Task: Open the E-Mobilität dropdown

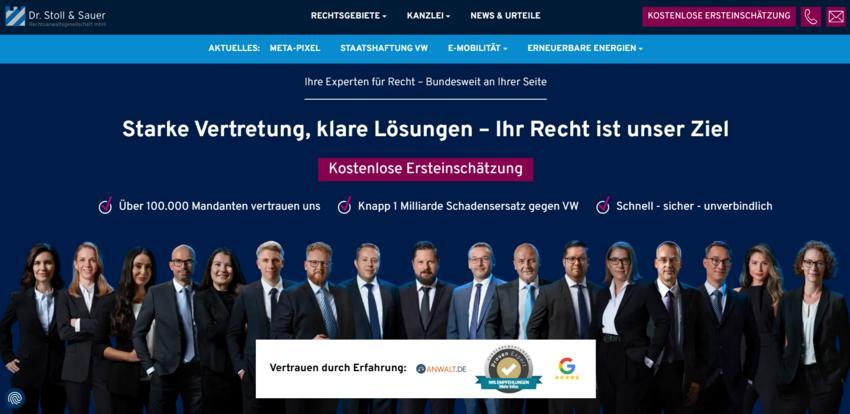Action: point(477,48)
